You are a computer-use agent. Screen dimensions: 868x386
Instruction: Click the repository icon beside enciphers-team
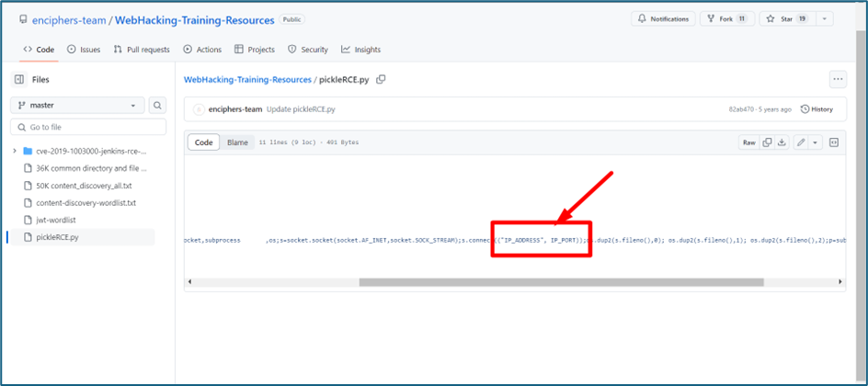tap(23, 20)
